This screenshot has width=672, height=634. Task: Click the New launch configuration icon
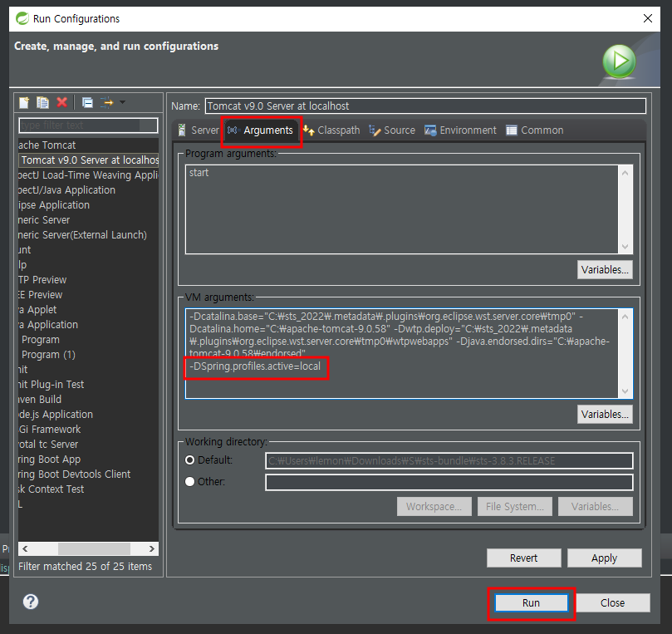pos(24,102)
